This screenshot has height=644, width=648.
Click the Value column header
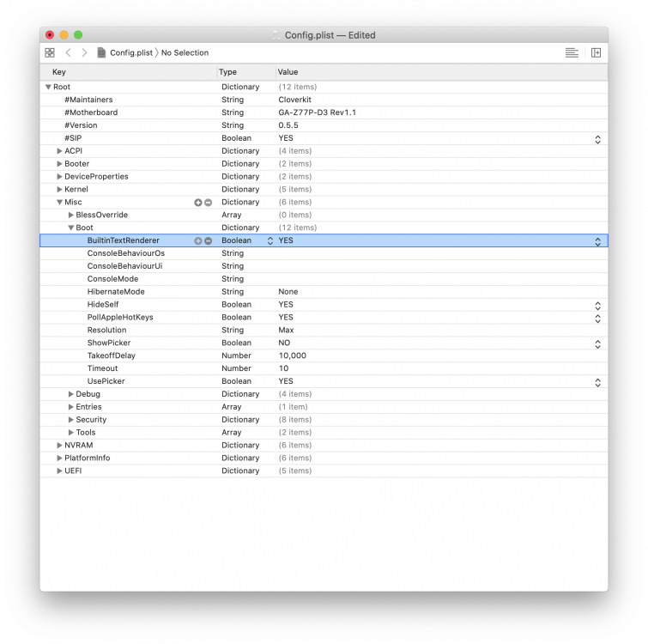point(442,72)
